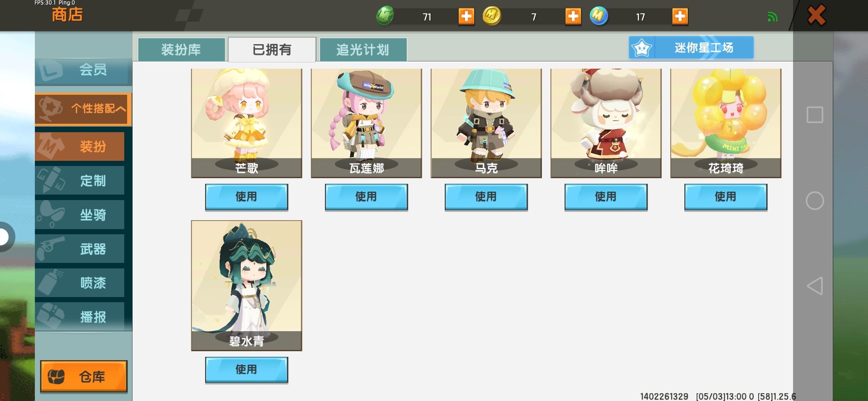Tap the Android recent apps square
This screenshot has height=401, width=868.
(815, 115)
